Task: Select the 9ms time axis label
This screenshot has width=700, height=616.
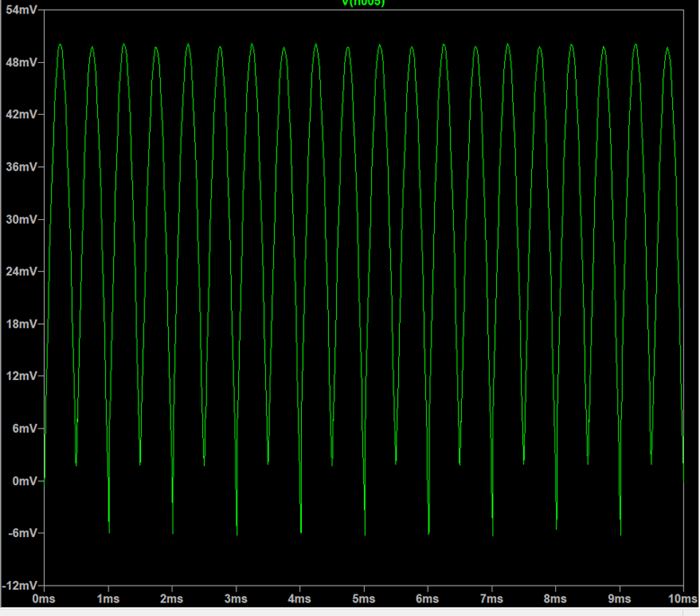Action: tap(620, 599)
